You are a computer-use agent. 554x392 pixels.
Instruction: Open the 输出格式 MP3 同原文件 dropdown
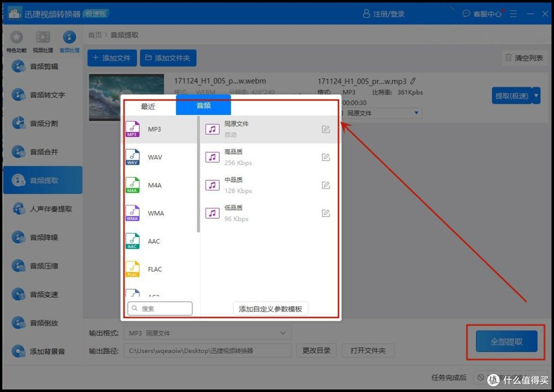(207, 333)
